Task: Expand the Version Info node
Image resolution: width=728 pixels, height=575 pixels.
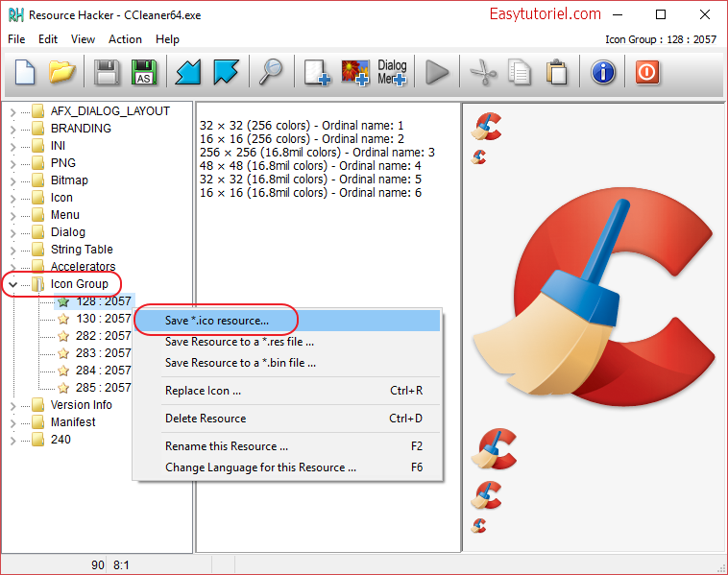Action: 13,406
